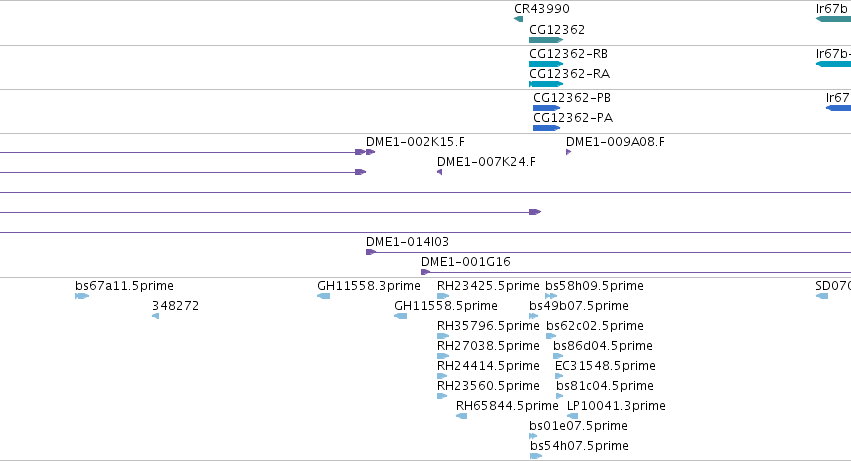The width and height of the screenshot is (851, 461).
Task: Click the CG12362-PB protein feature bar
Action: (547, 108)
